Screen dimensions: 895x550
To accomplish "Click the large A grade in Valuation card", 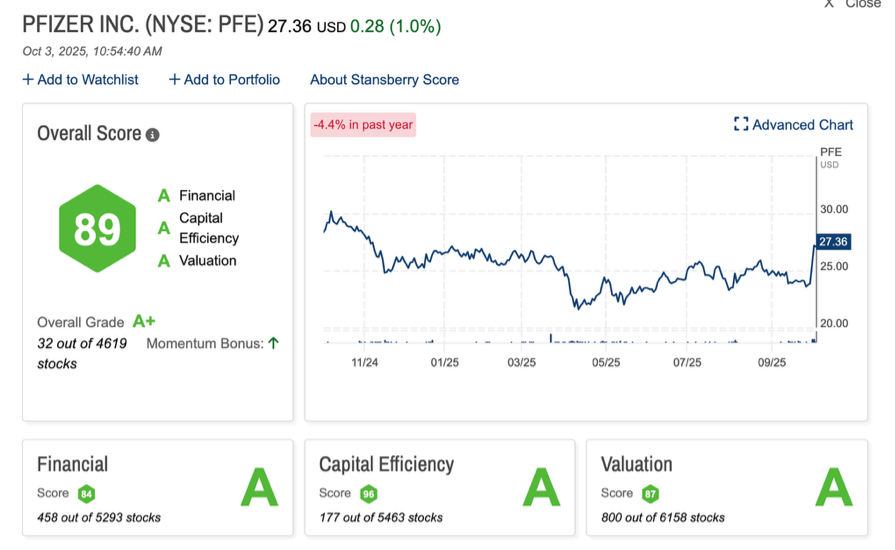I will 833,489.
